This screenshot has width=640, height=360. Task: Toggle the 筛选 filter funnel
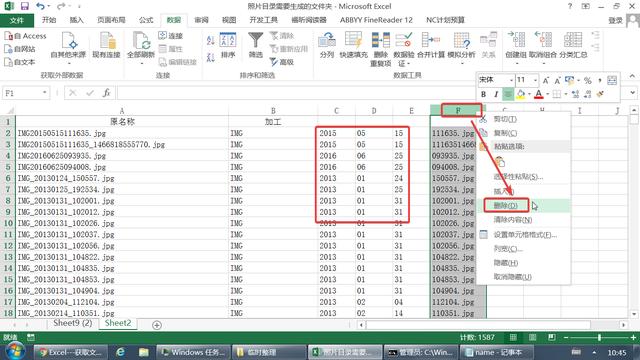(256, 45)
